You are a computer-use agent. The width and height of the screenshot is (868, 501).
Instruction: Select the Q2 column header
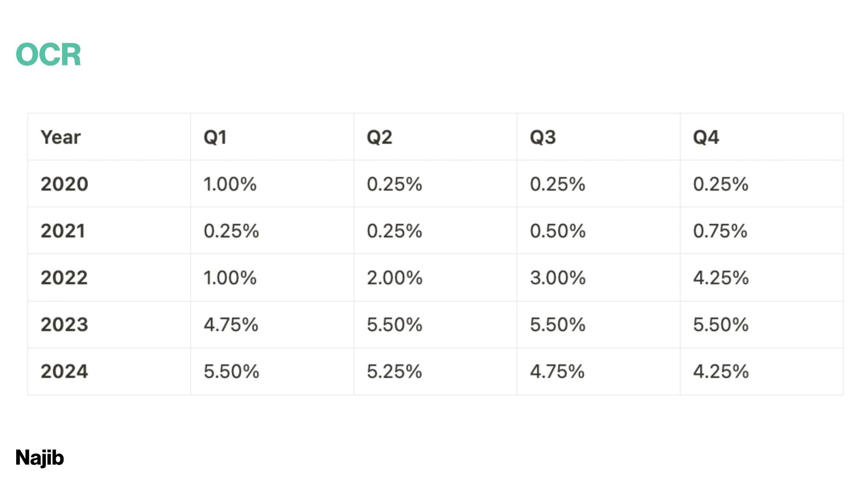[x=379, y=137]
